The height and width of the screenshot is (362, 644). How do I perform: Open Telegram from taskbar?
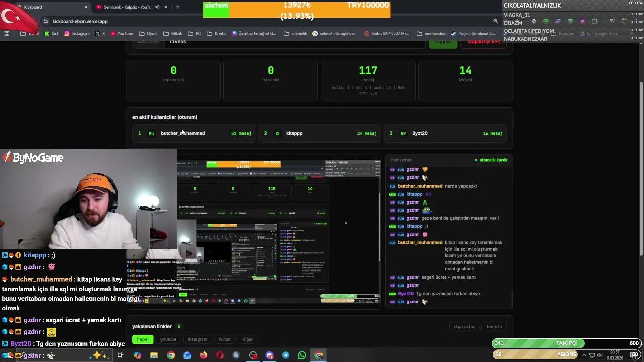coord(286,355)
